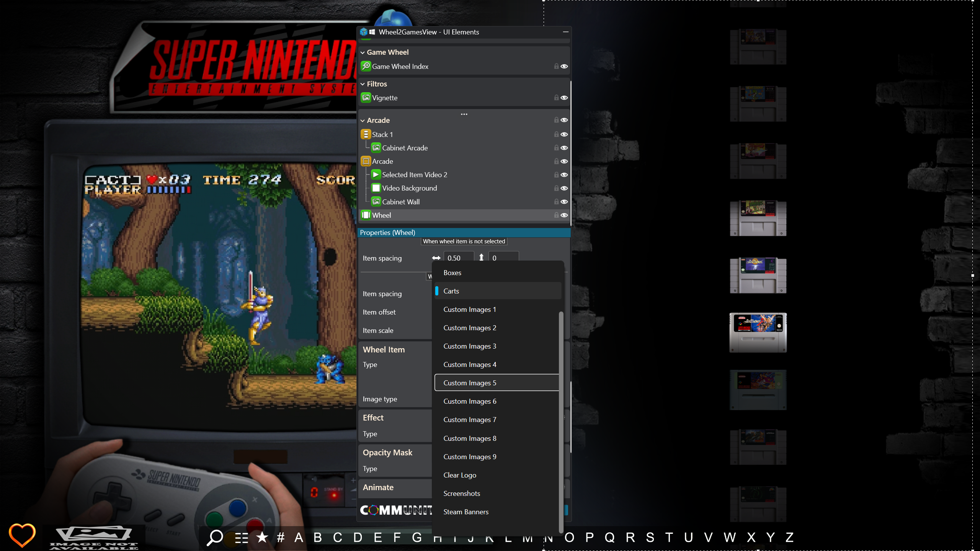Collapse the Filtros group
The image size is (980, 551).
pos(363,84)
